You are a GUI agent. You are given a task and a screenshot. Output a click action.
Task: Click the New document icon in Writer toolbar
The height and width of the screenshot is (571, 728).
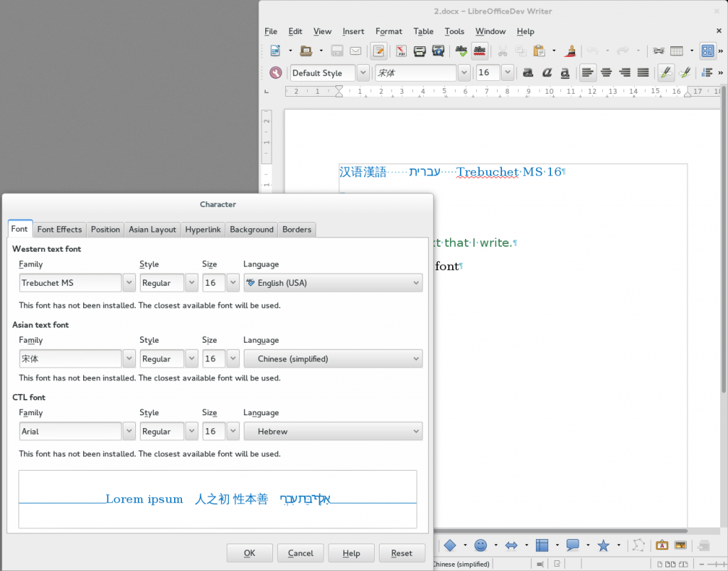(x=275, y=50)
